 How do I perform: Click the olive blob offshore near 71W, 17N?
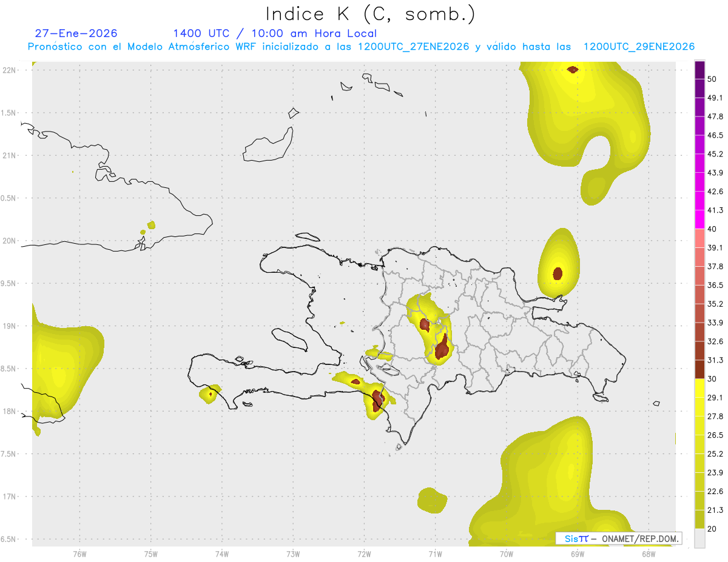(x=433, y=501)
